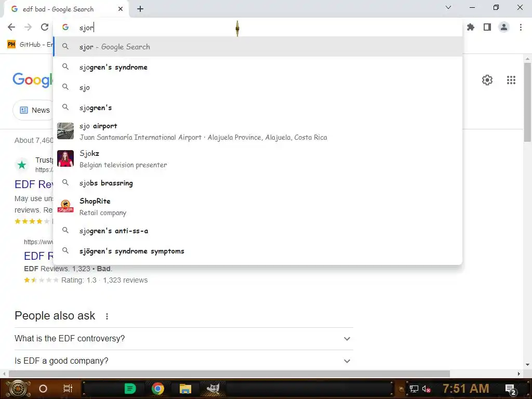Choose the 'sjo' suggestion

click(258, 87)
